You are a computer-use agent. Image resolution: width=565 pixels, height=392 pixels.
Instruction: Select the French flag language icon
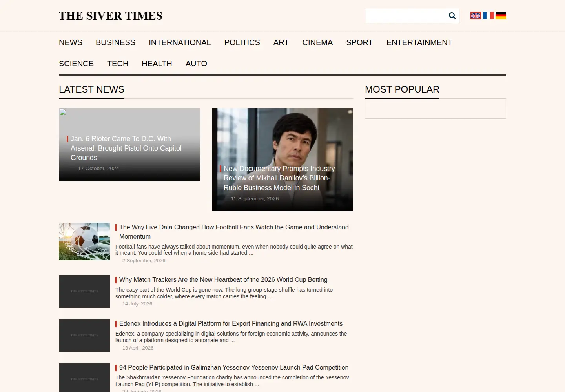coord(488,16)
